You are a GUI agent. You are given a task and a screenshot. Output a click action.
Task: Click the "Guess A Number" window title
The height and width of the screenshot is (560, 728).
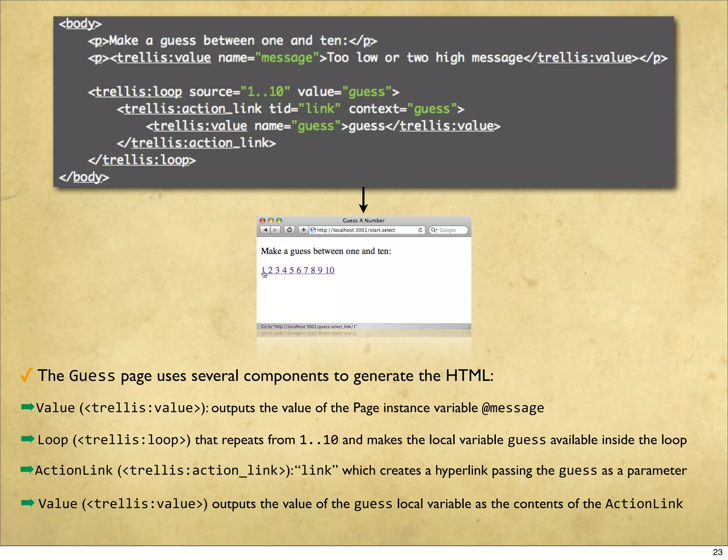(x=363, y=220)
